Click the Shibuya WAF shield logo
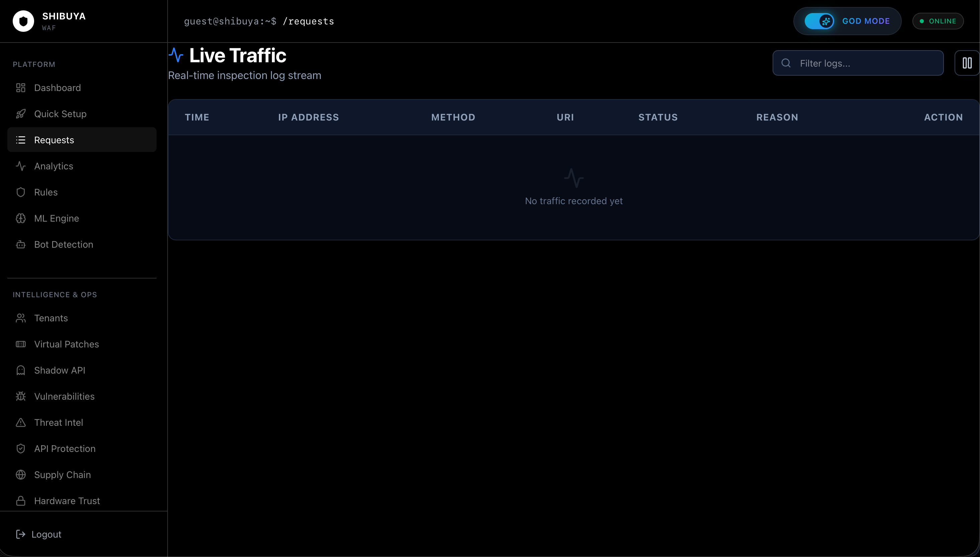This screenshot has height=557, width=980. (23, 21)
